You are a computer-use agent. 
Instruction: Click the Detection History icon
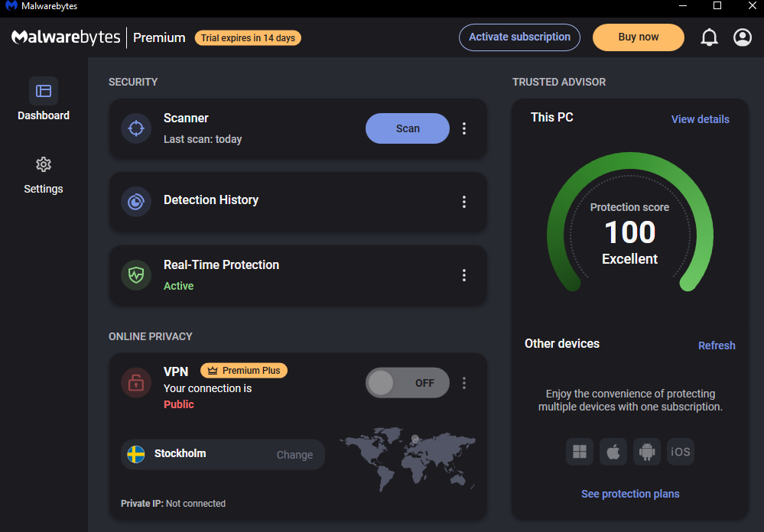[136, 202]
